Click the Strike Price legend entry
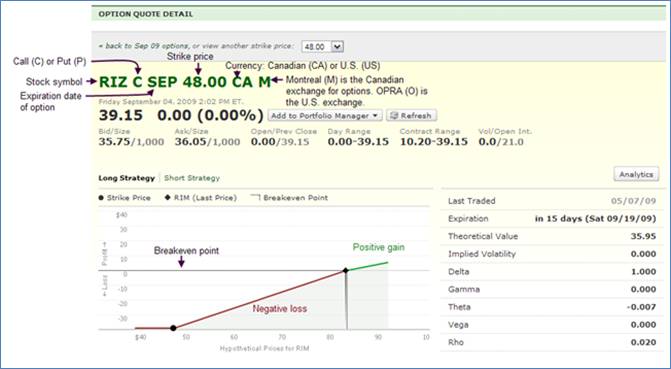 125,198
